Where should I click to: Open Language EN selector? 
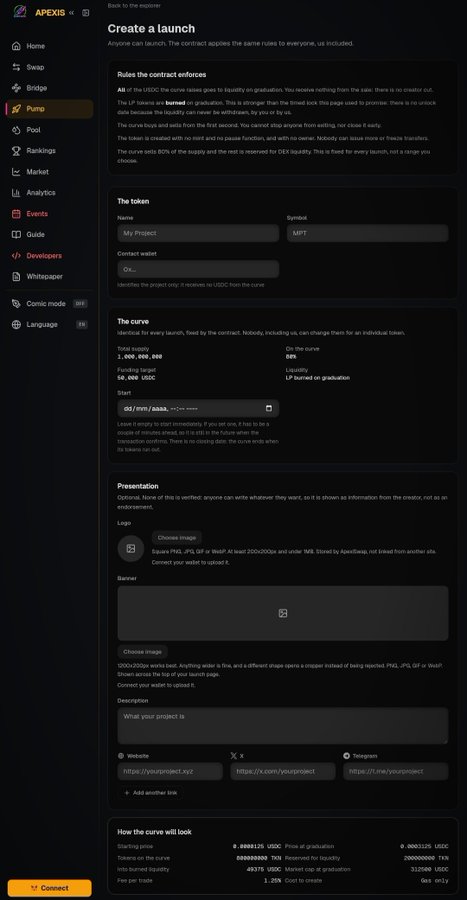click(x=82, y=324)
